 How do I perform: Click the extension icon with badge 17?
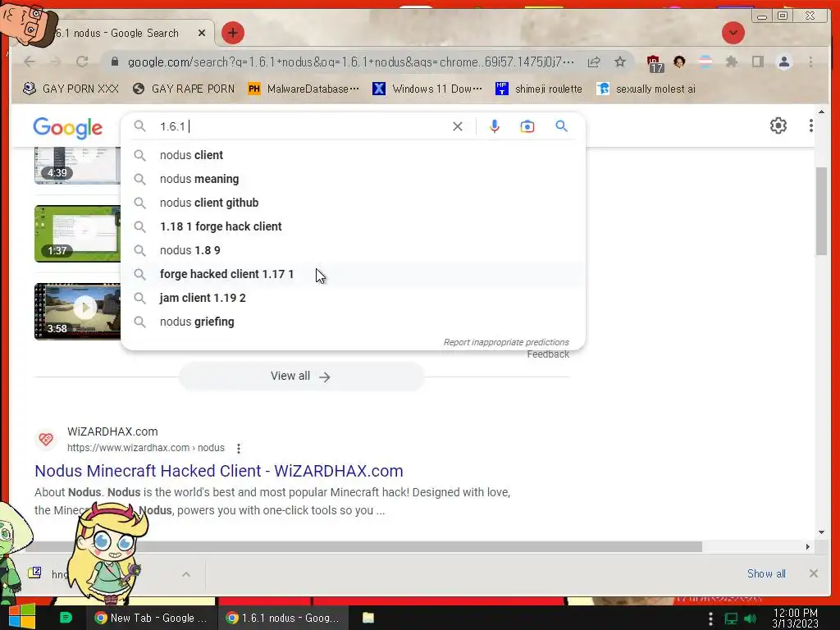coord(654,63)
